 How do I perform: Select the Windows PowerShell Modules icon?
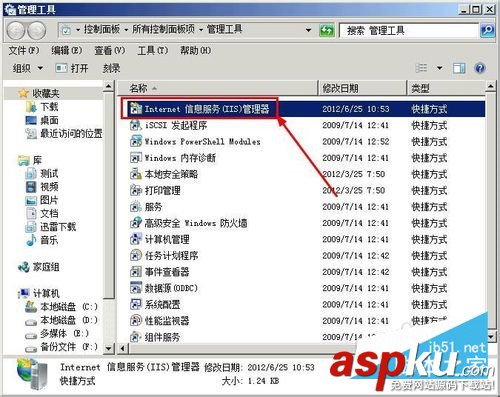click(x=136, y=141)
